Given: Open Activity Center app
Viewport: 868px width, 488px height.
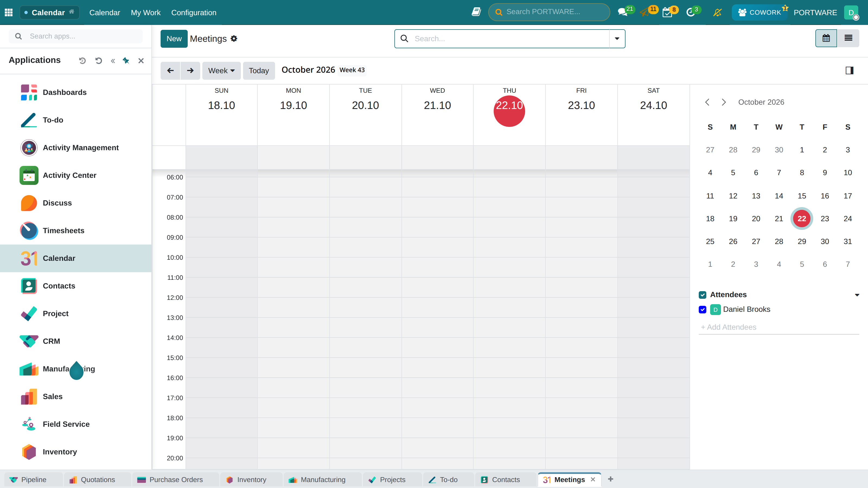Looking at the screenshot, I should [x=76, y=175].
